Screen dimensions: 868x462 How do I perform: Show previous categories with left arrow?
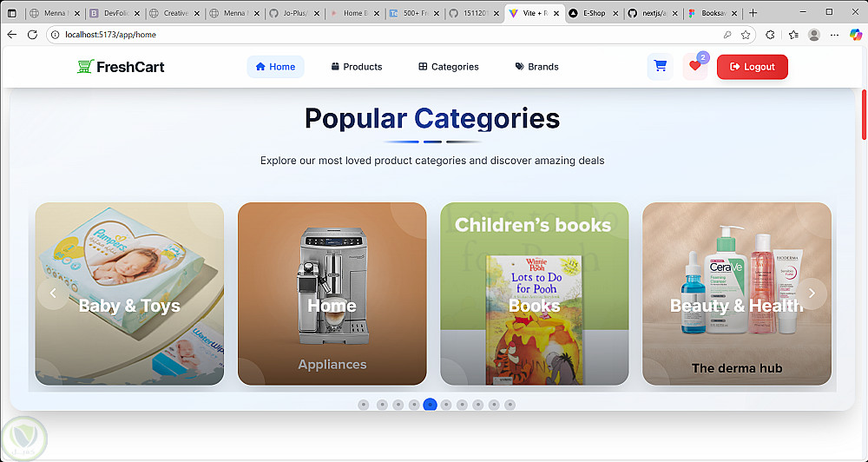click(53, 294)
